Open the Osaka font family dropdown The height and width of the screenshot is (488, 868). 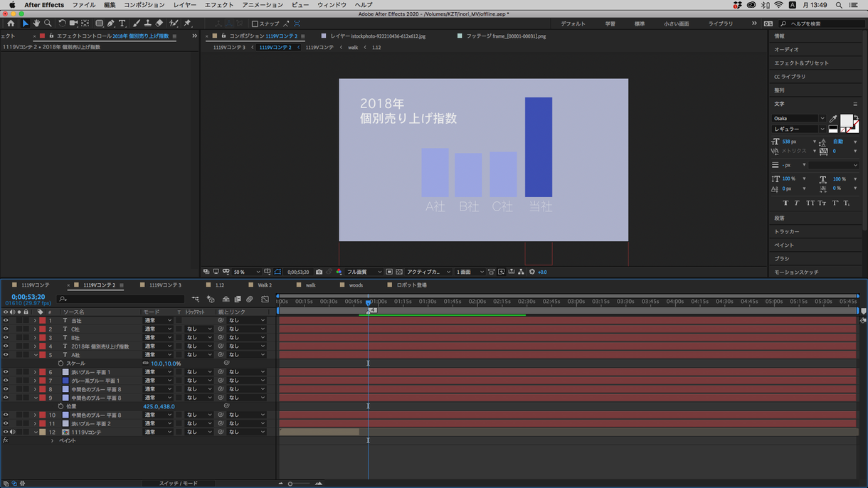click(799, 119)
